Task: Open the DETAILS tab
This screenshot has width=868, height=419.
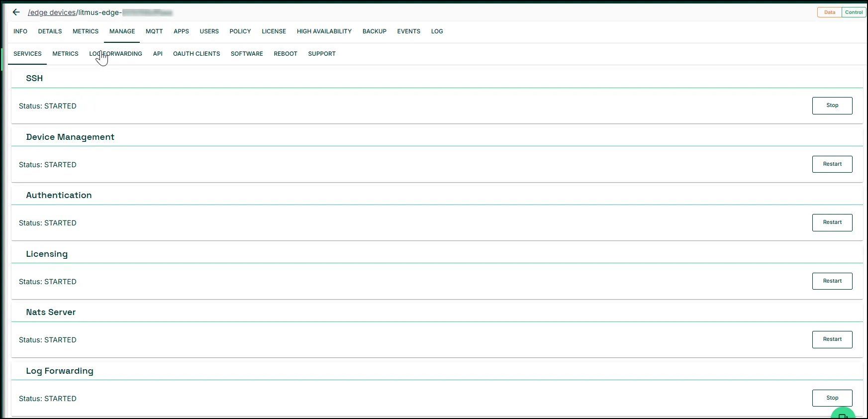Action: (x=50, y=31)
